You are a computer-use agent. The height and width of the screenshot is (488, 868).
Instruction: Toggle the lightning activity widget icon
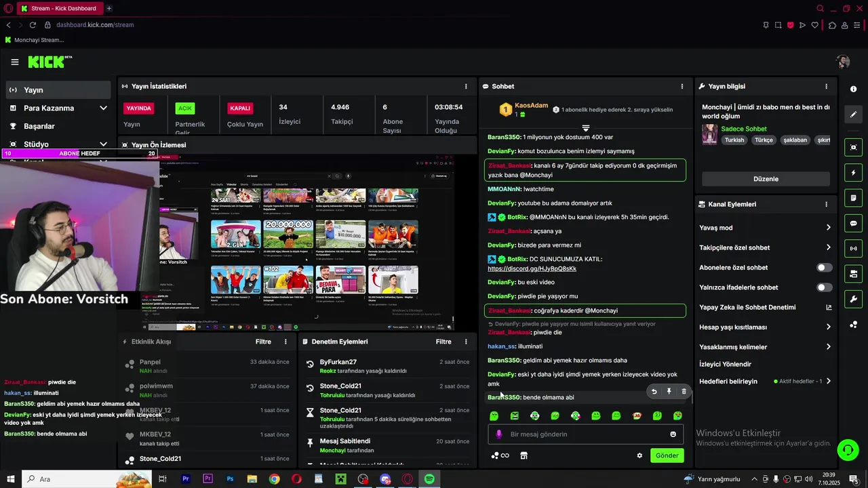(854, 173)
